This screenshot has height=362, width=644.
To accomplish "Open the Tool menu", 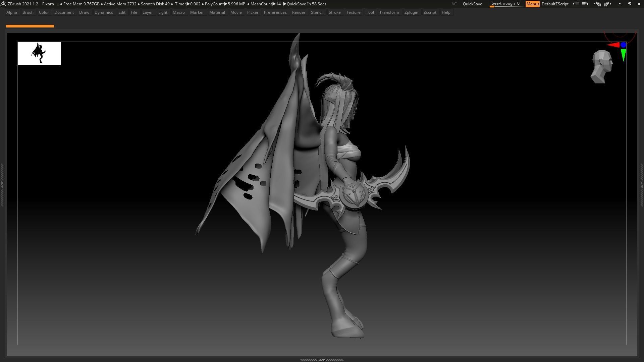I will (370, 12).
